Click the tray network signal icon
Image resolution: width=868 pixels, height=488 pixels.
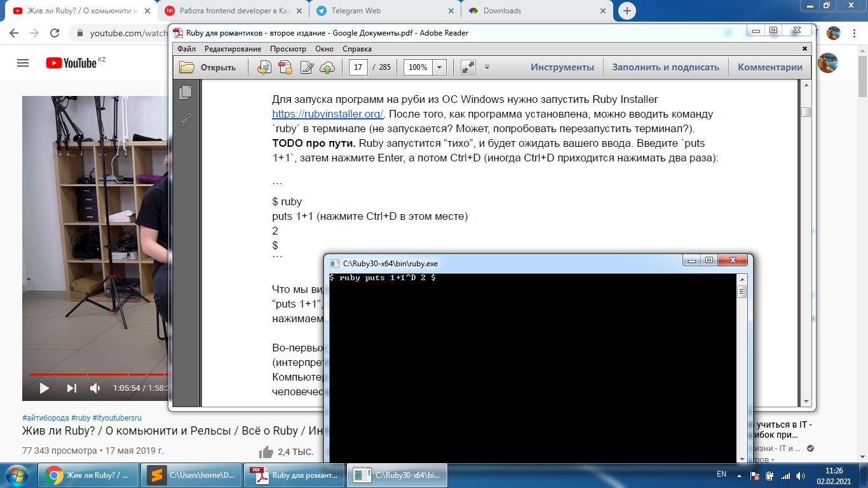click(x=786, y=476)
